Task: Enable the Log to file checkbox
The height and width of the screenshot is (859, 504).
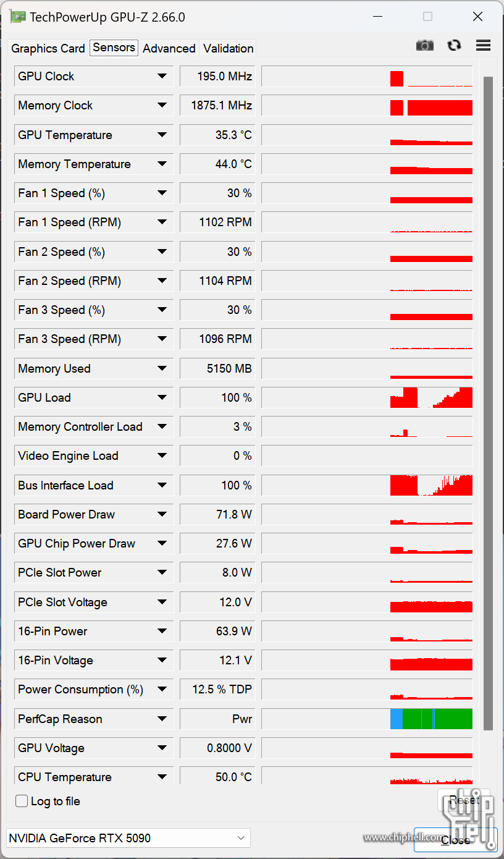Action: (x=22, y=801)
